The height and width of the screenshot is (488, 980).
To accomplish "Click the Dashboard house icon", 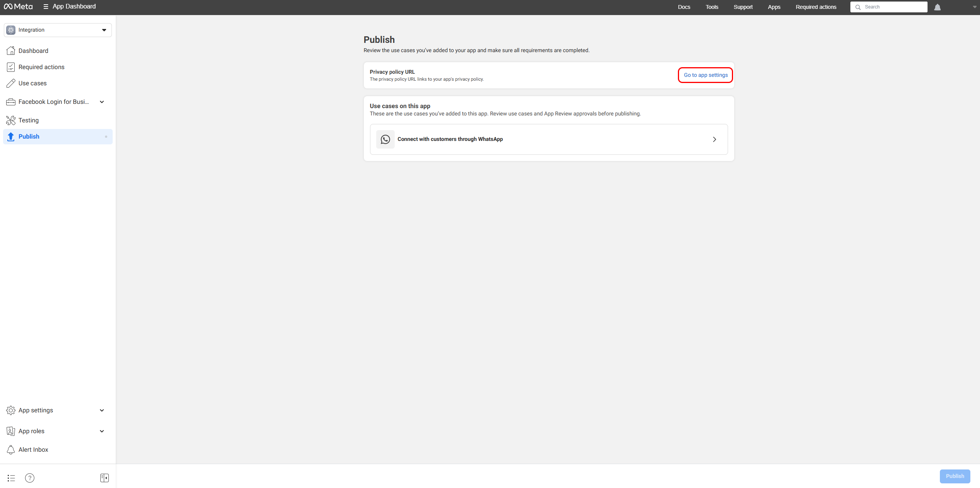I will pos(11,51).
